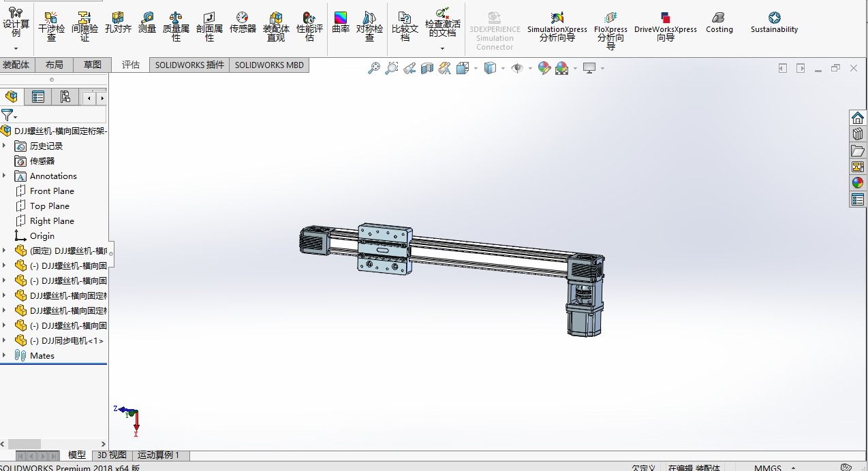Expand the 设计算例 dropdown arrow

click(x=16, y=48)
